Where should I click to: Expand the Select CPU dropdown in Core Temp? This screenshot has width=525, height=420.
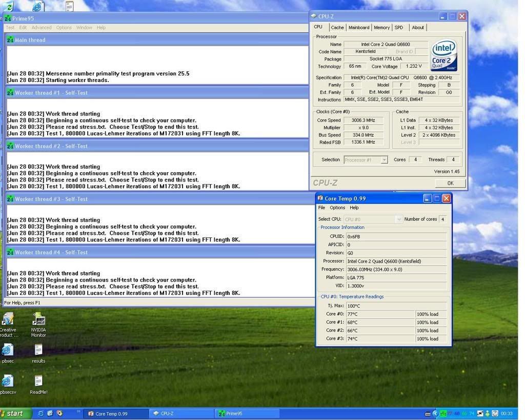click(399, 219)
